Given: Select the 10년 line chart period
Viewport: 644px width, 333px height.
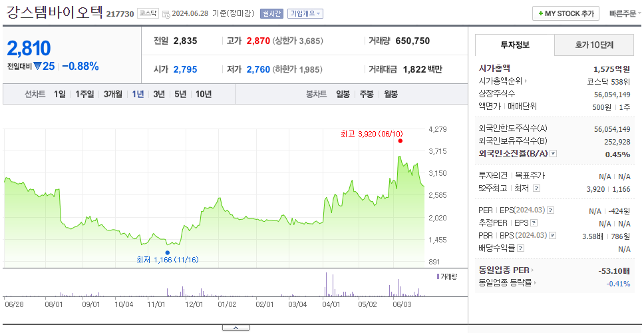Looking at the screenshot, I should click(x=204, y=94).
